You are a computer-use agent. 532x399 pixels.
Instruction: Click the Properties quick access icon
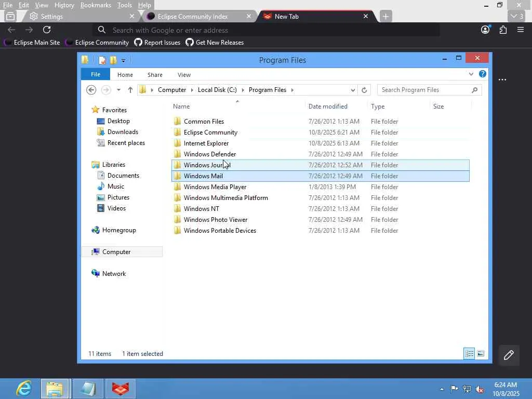102,60
